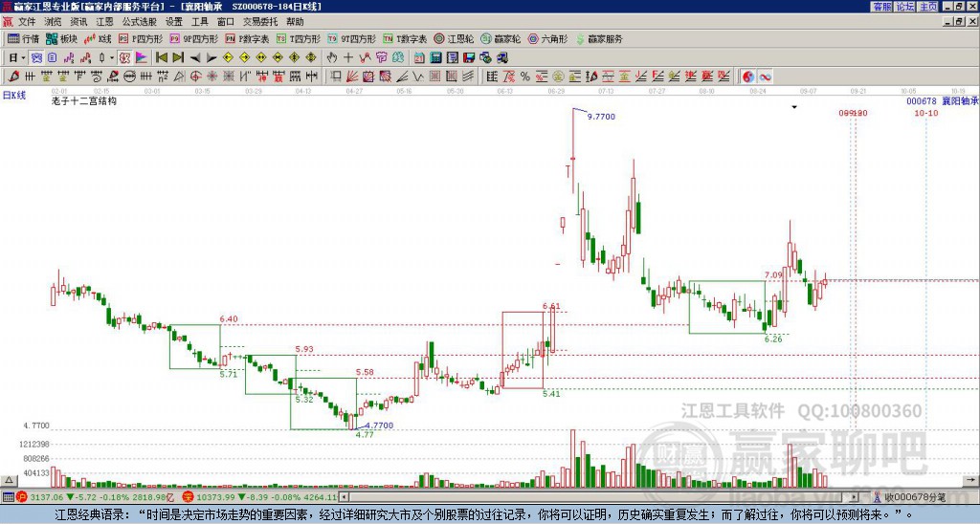Open the 六角形 hexagon tool
980x524 pixels.
(547, 38)
